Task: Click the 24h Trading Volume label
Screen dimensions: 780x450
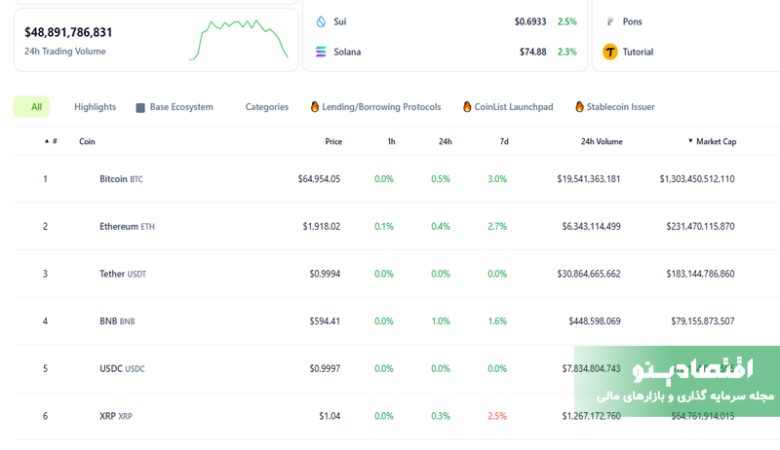Action: click(65, 51)
